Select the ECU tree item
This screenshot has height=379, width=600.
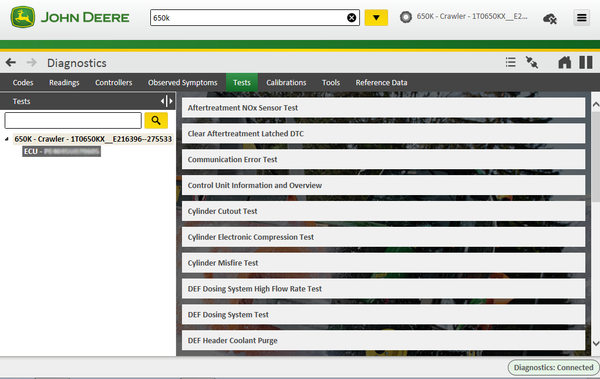click(x=62, y=152)
